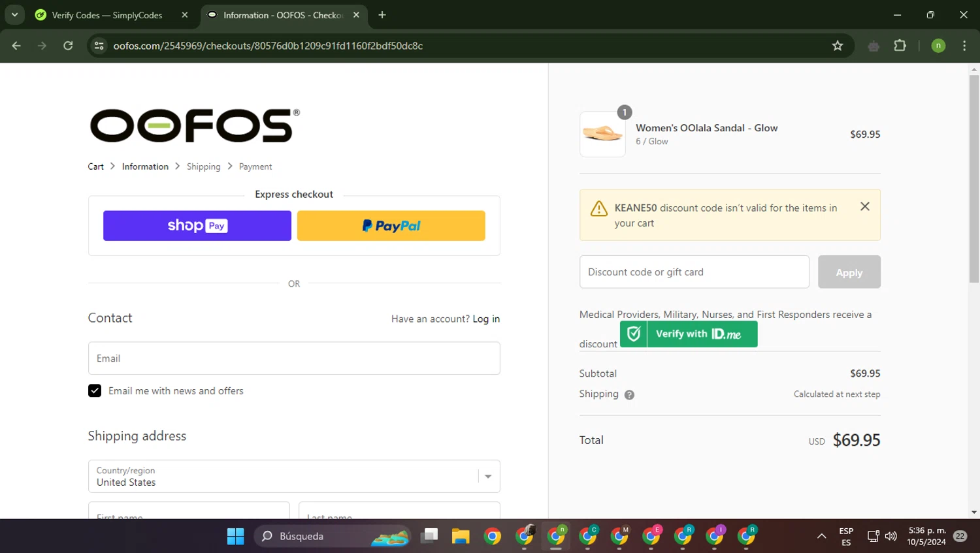Bookmark this page with the star icon
Viewport: 980px width, 553px height.
pos(838,46)
